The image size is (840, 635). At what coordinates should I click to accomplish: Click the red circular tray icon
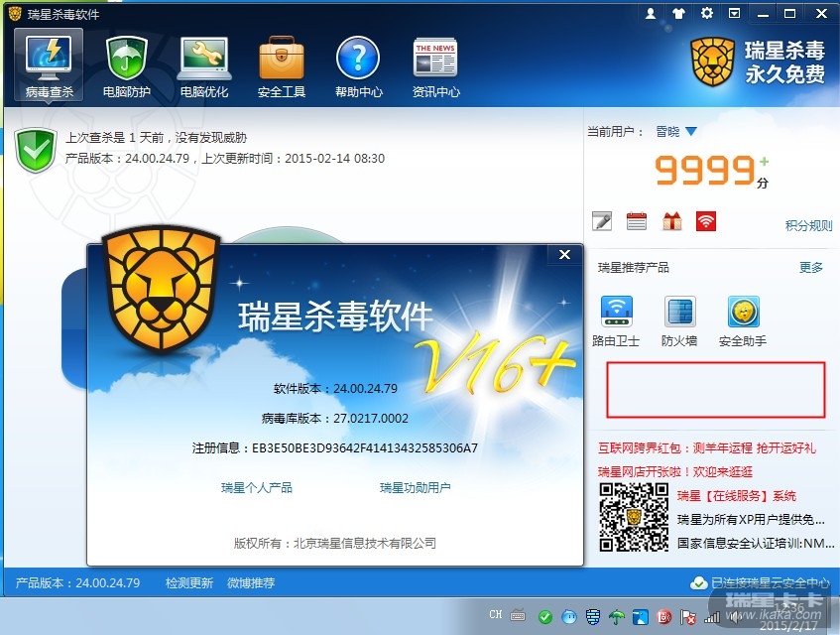tap(664, 617)
